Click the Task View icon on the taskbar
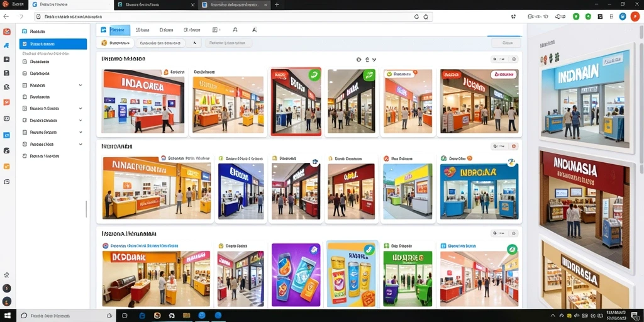 pos(125,316)
